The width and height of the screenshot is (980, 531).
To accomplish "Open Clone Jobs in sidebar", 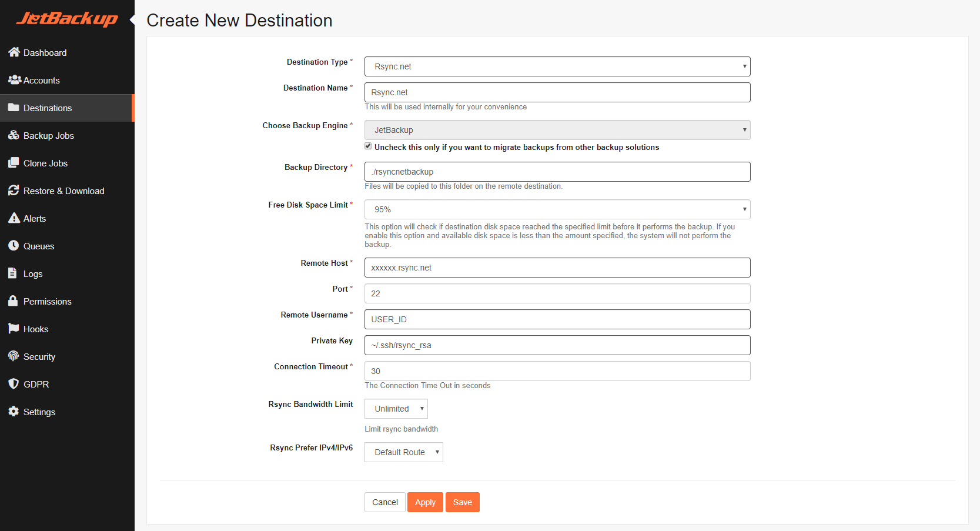I will point(67,163).
